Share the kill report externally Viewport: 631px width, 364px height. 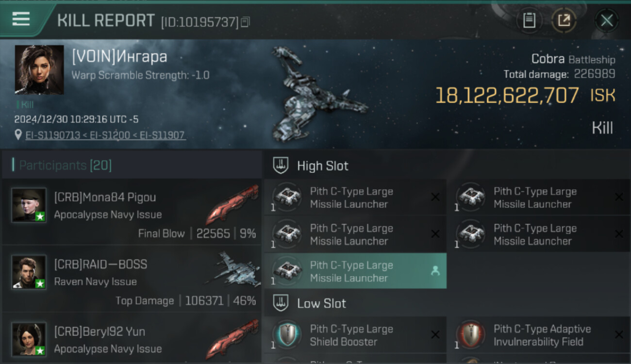(x=564, y=20)
